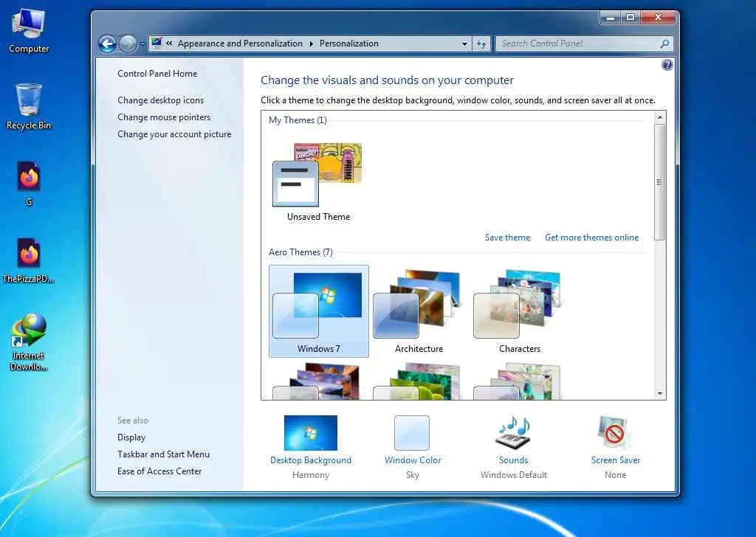Open Ease of Access Center link
Screen dimensions: 756x537
[x=159, y=471]
